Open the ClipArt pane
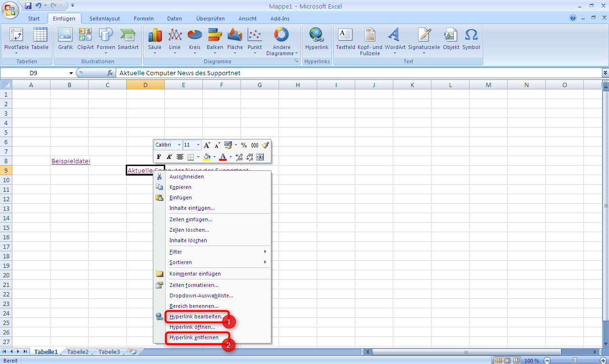 point(86,39)
